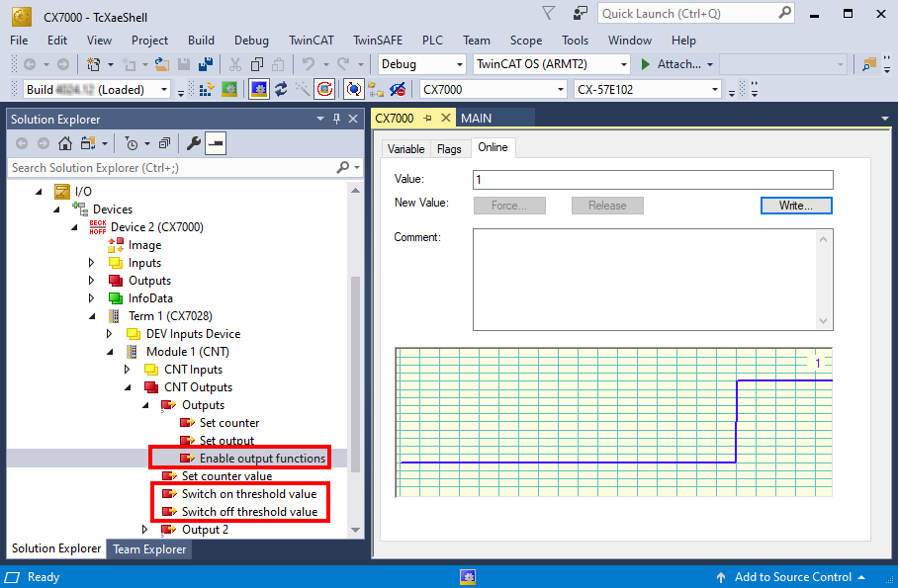Viewport: 898px width, 588px height.
Task: Click the green Restart TwinCAT Run Mode icon
Action: (x=229, y=89)
